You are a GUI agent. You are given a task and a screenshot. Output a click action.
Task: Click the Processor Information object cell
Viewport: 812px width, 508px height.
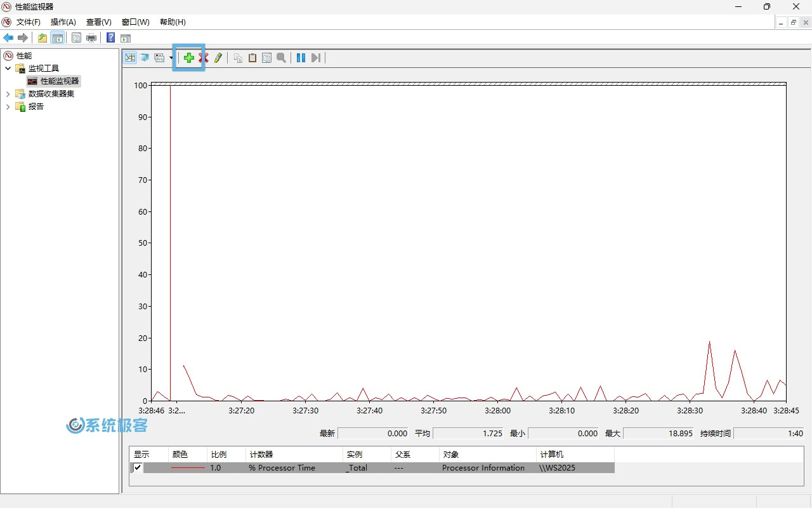point(483,468)
